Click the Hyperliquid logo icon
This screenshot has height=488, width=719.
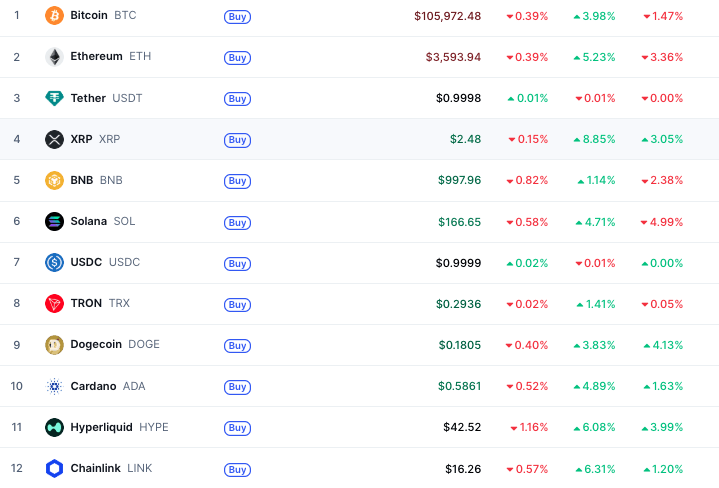(x=54, y=427)
